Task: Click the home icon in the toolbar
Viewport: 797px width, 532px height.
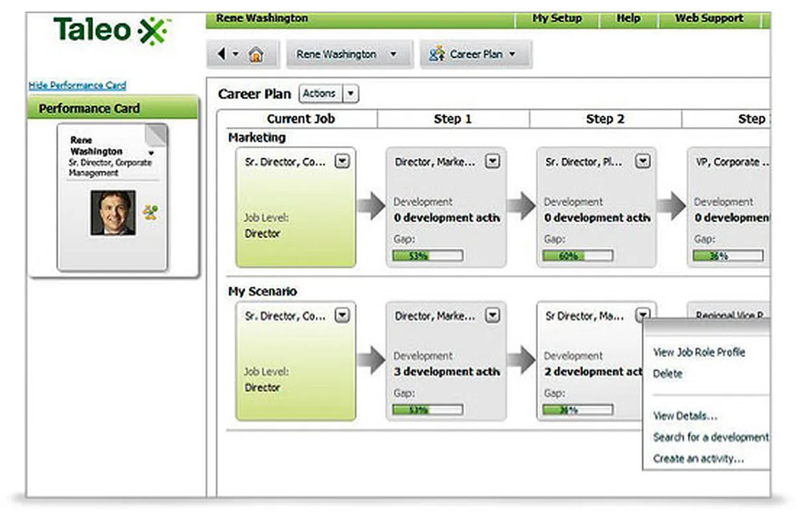Action: coord(256,55)
